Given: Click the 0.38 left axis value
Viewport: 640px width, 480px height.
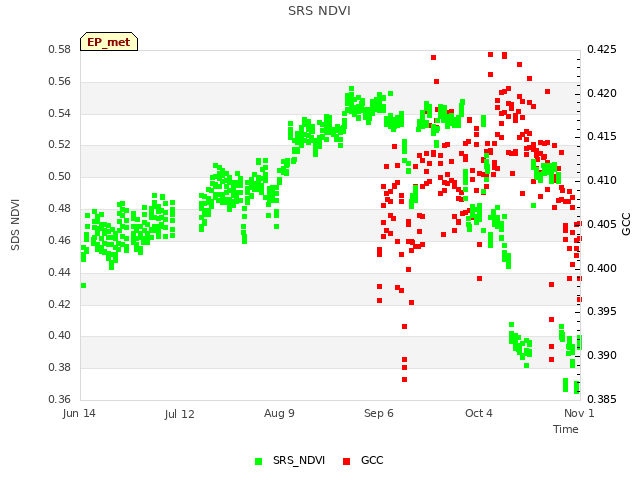Looking at the screenshot, I should click(60, 367).
